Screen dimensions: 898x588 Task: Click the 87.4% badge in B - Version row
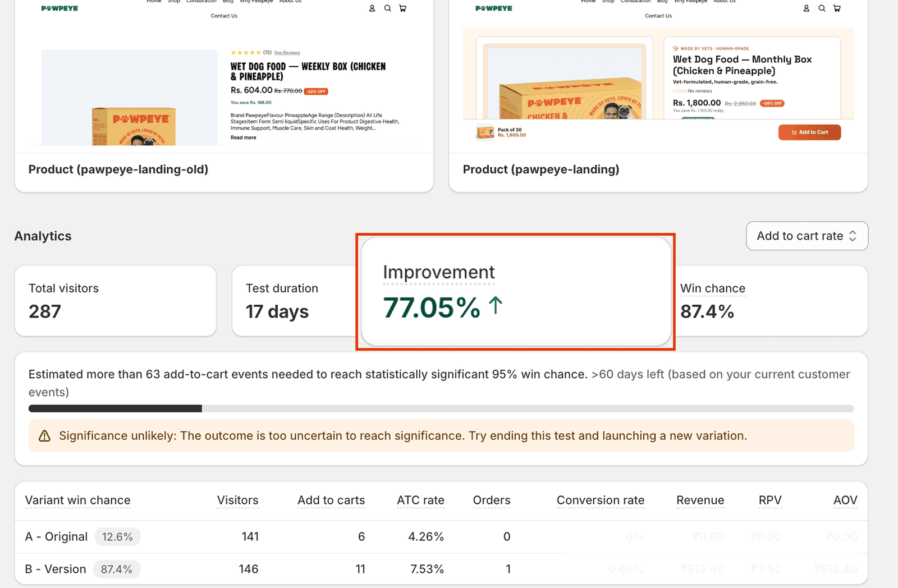coord(117,569)
